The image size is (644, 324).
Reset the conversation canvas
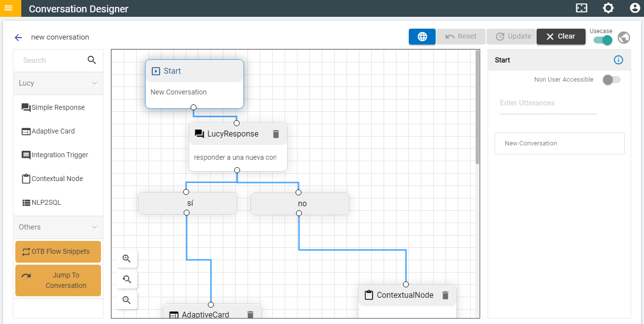461,36
